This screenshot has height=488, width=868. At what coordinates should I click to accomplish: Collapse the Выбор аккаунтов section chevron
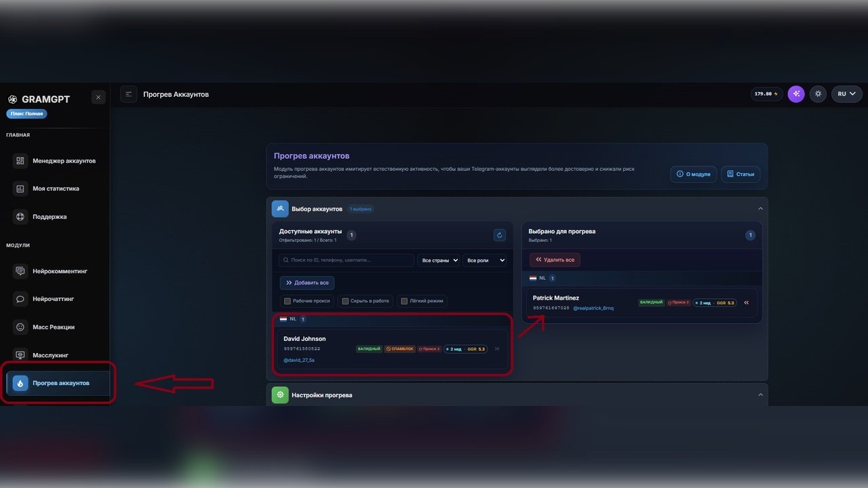click(x=760, y=209)
